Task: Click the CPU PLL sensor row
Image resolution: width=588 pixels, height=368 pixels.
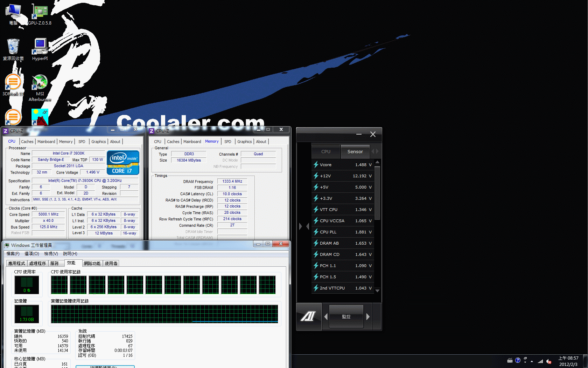Action: click(343, 232)
